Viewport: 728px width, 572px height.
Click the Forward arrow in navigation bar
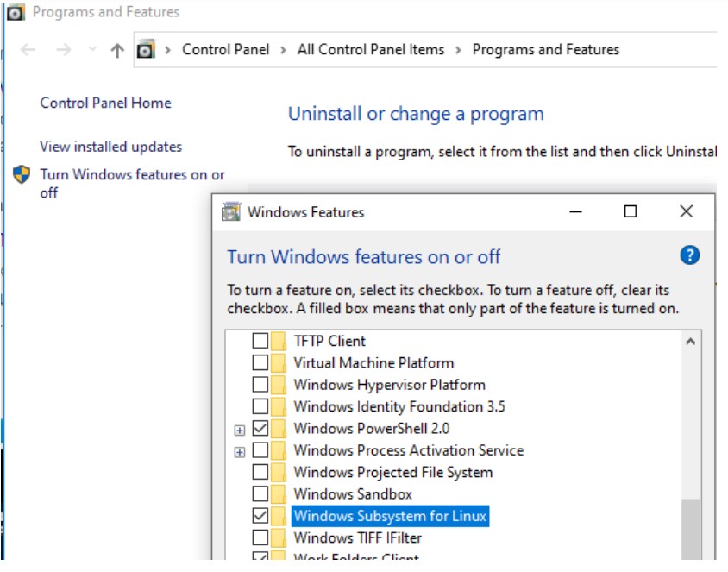pos(63,50)
